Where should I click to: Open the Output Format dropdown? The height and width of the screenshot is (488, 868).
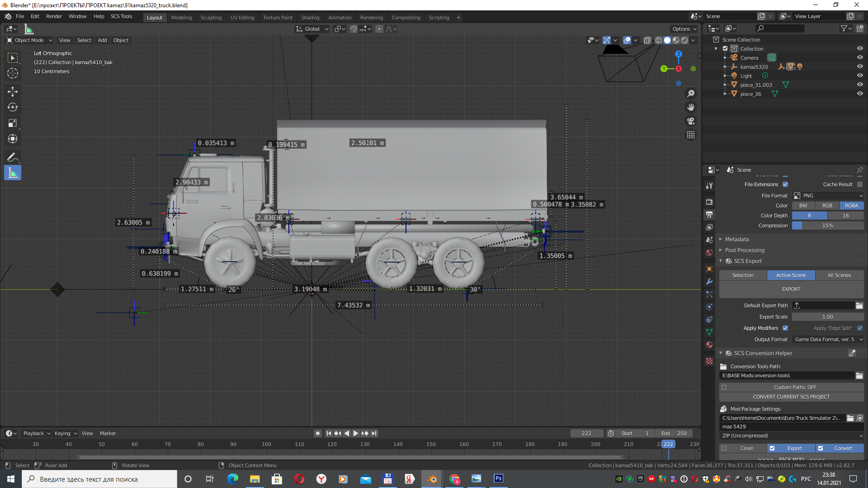pyautogui.click(x=828, y=339)
